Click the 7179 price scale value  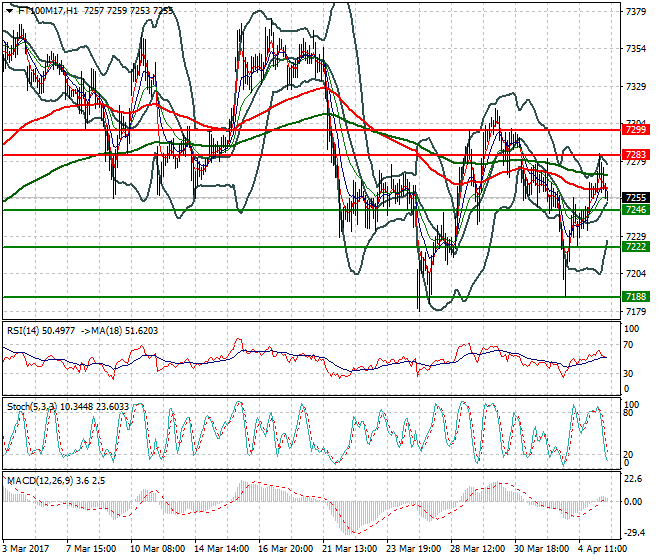pyautogui.click(x=636, y=312)
